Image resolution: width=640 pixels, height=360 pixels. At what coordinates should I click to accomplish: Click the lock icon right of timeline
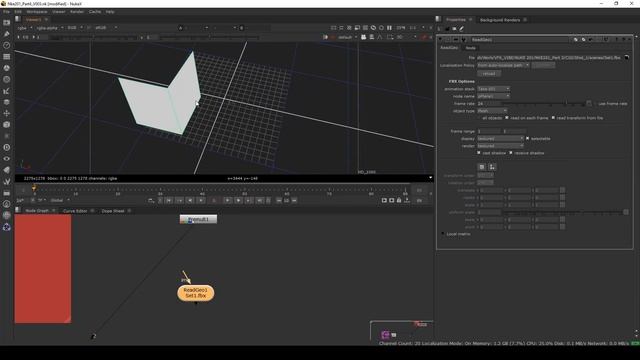click(399, 200)
